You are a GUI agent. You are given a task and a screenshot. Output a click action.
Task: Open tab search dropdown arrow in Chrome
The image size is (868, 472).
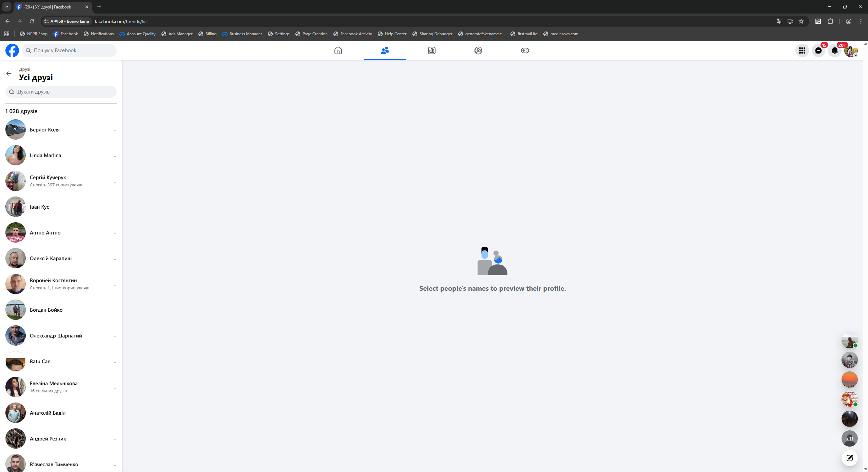click(6, 7)
